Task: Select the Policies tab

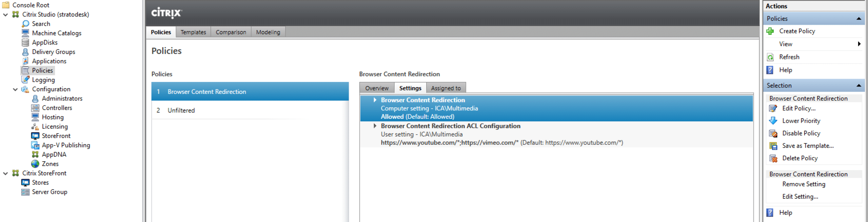Action: (x=161, y=32)
